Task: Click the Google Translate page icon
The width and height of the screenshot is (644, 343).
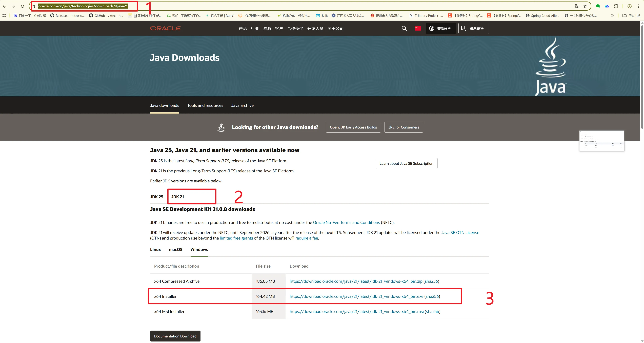Action: coord(577,6)
